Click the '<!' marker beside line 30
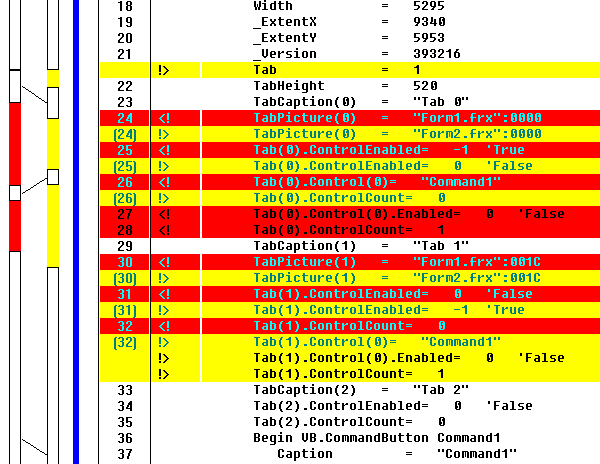The image size is (600, 464). click(x=164, y=262)
